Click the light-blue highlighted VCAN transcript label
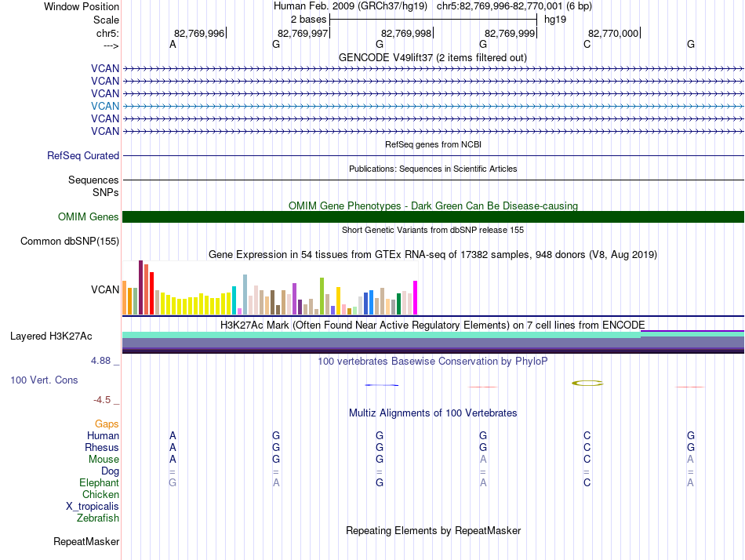Image resolution: width=745 pixels, height=560 pixels. pyautogui.click(x=105, y=106)
